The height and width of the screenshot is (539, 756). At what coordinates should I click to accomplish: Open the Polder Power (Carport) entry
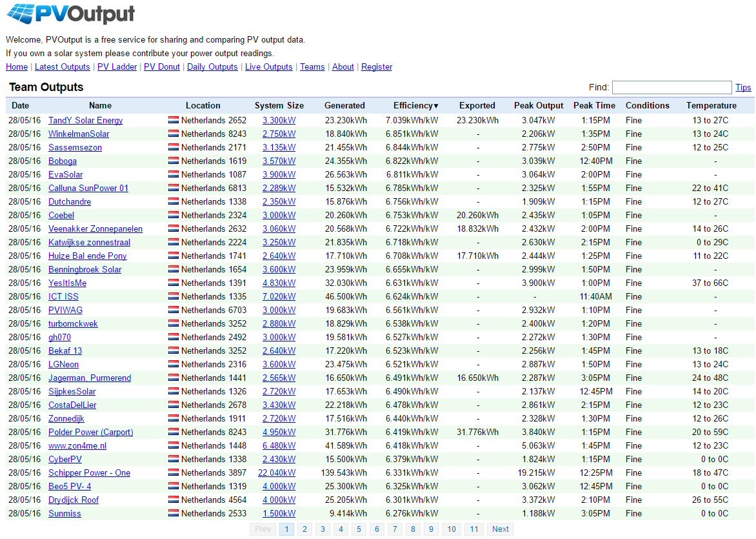pos(90,432)
